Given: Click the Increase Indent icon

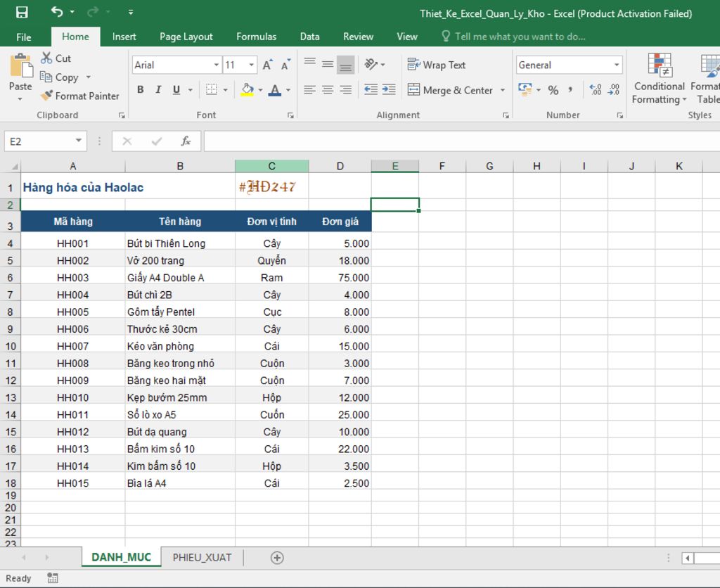Looking at the screenshot, I should click(x=389, y=89).
